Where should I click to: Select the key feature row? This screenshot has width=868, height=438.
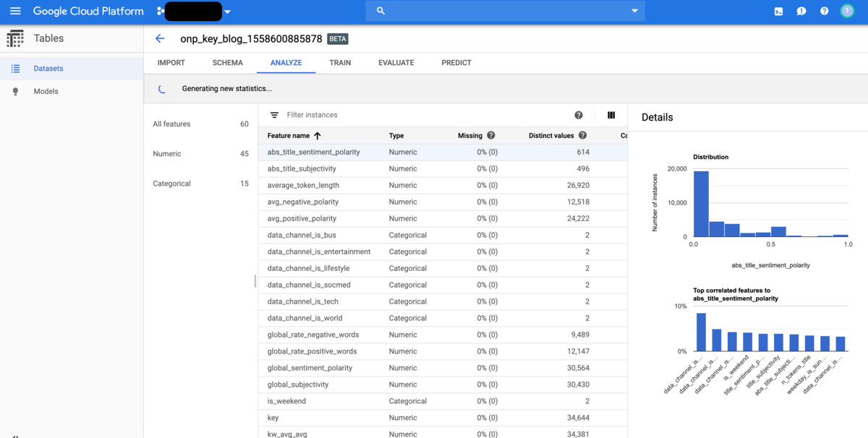pos(443,418)
